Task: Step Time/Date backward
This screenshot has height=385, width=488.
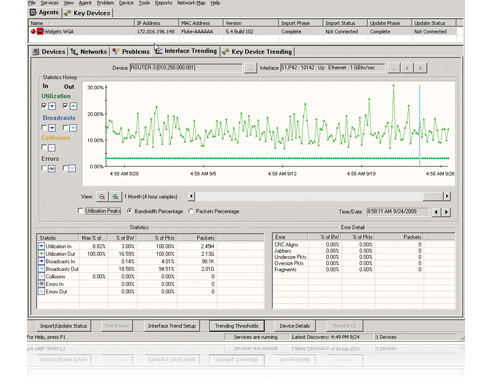Action: (436, 212)
